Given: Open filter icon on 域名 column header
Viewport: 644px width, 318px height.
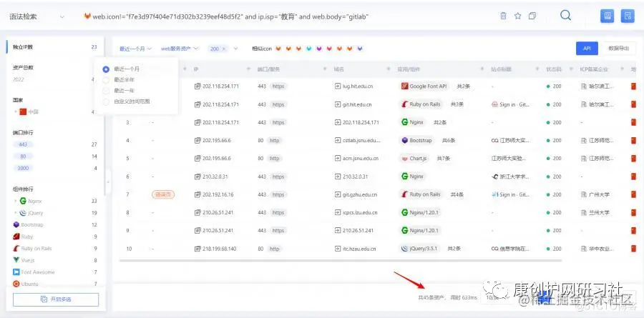Looking at the screenshot, I should [389, 69].
